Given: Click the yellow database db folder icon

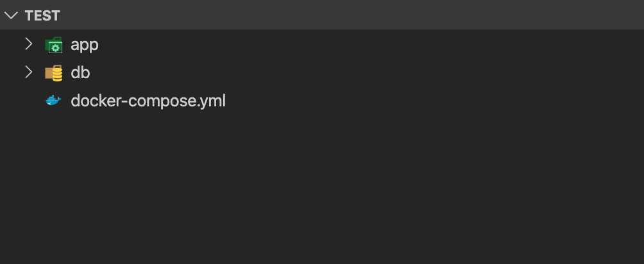Looking at the screenshot, I should (54, 73).
